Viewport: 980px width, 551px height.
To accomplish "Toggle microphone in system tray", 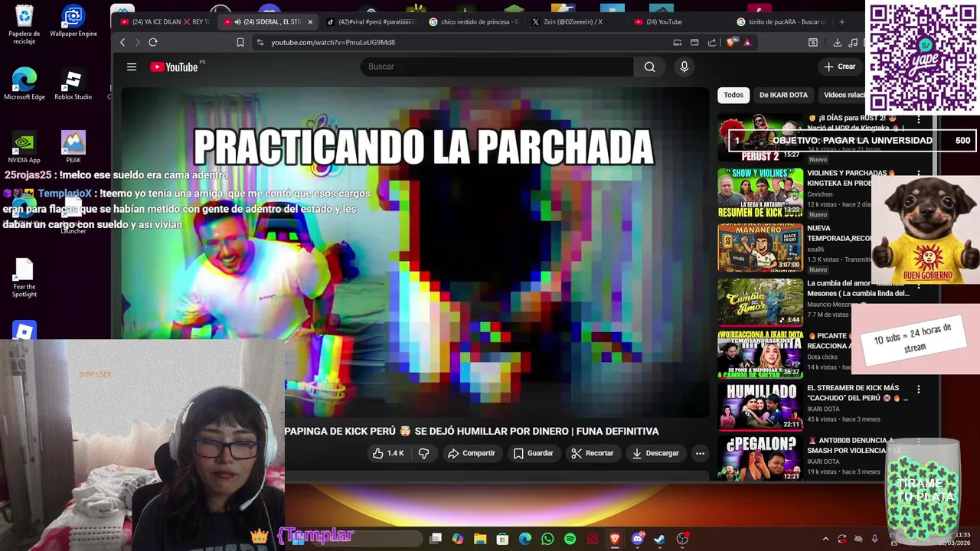I will click(x=875, y=539).
